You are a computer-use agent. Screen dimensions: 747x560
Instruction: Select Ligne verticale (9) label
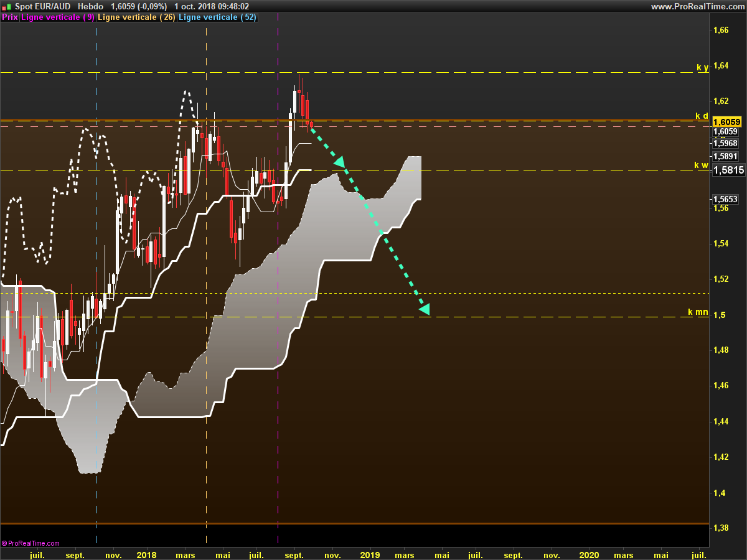[58, 17]
